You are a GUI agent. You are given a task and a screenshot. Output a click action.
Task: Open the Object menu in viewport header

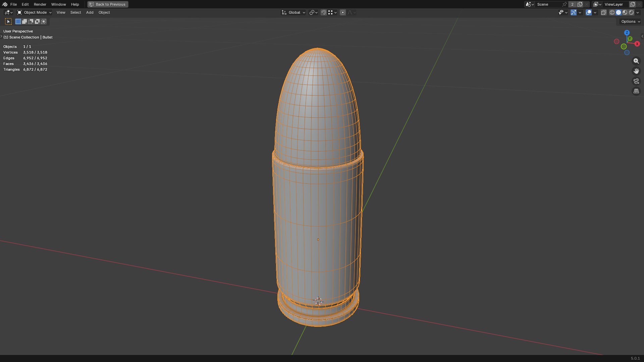[104, 12]
